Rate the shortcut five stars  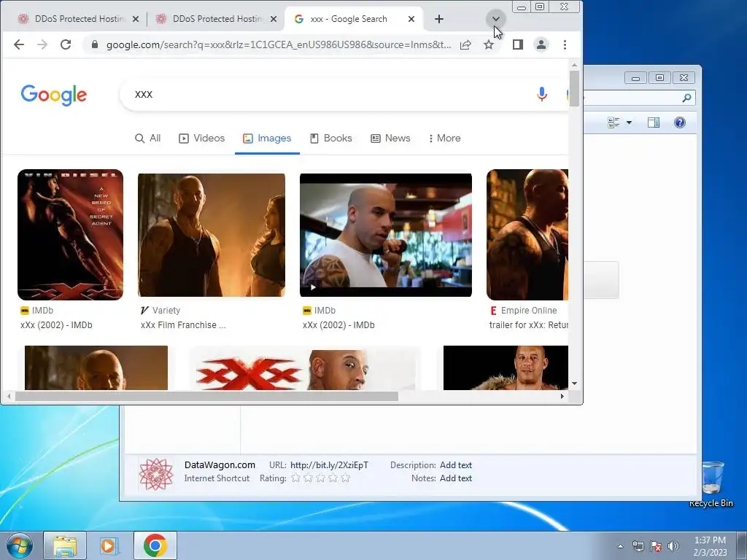click(345, 478)
